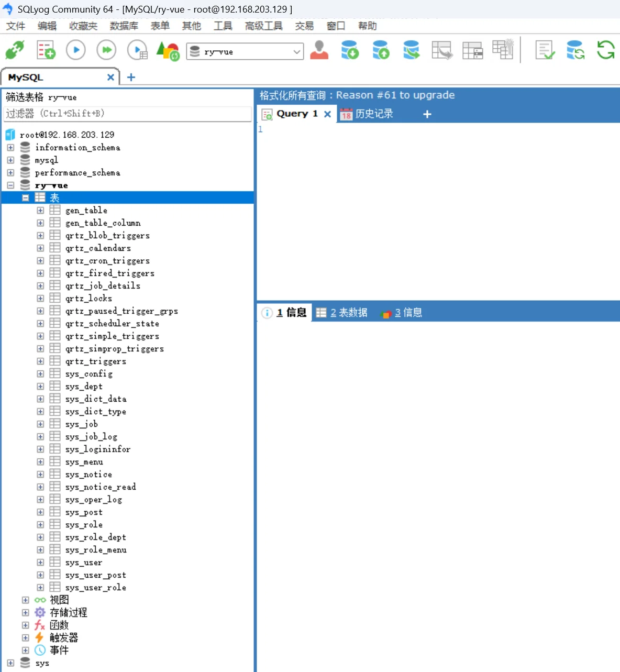Expand the sys_user table node

click(40, 563)
